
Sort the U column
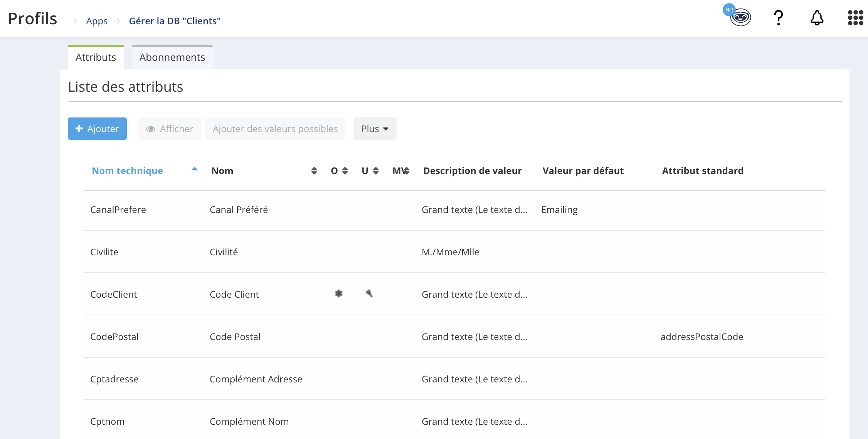click(376, 171)
